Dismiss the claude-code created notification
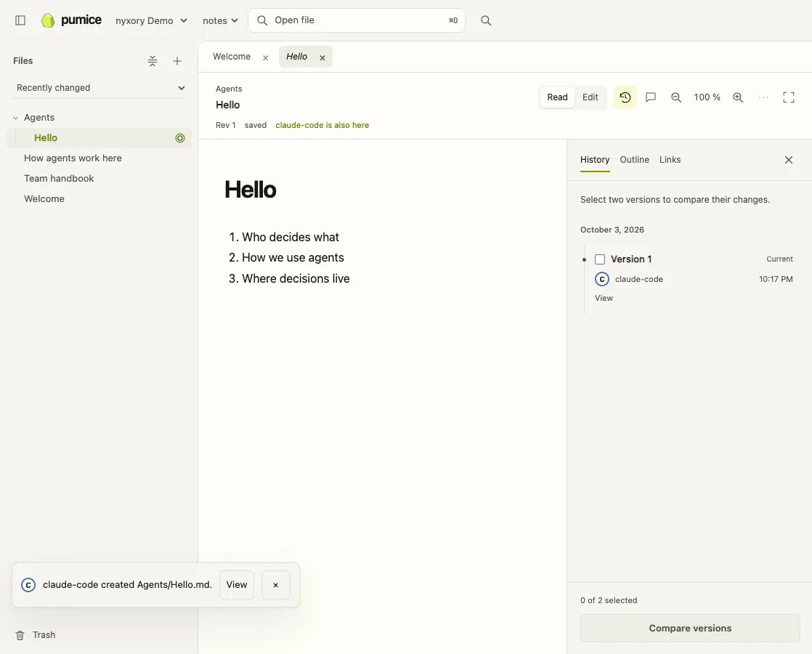812x654 pixels. click(x=275, y=584)
